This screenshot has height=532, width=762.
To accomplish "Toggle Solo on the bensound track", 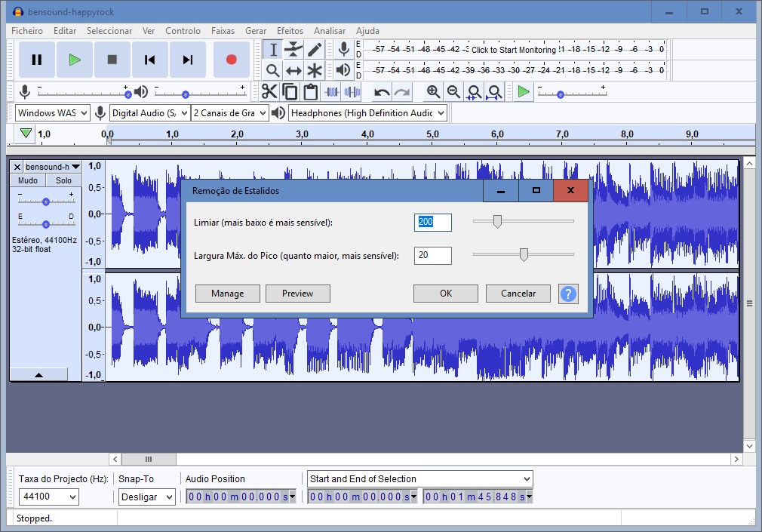I will [x=63, y=180].
